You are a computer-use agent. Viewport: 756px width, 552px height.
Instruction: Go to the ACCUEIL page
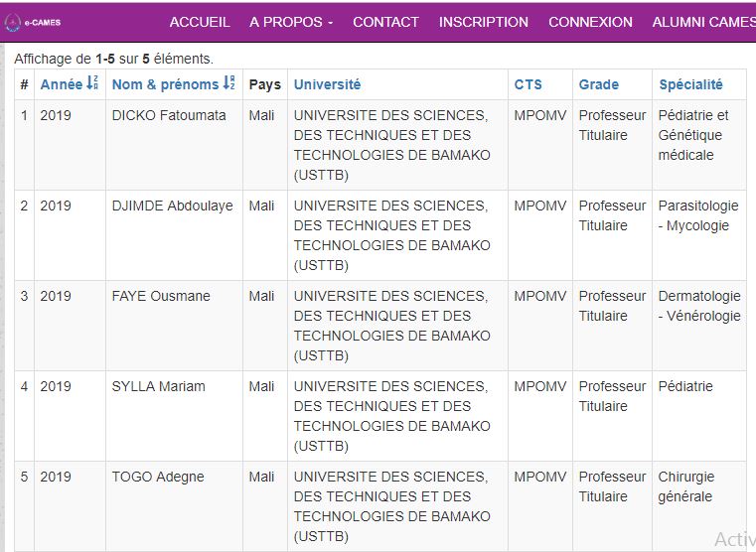tap(200, 22)
